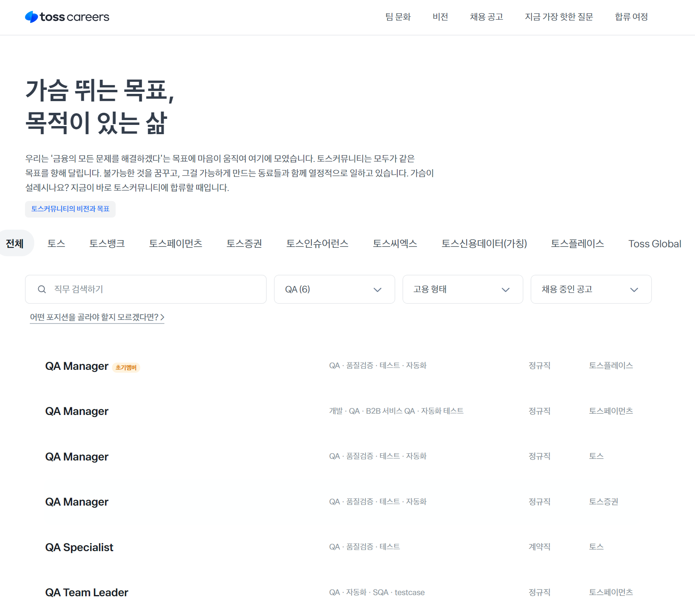Screen dimensions: 695x616
Task: Expand the QA (6) job category dropdown
Action: click(x=334, y=289)
